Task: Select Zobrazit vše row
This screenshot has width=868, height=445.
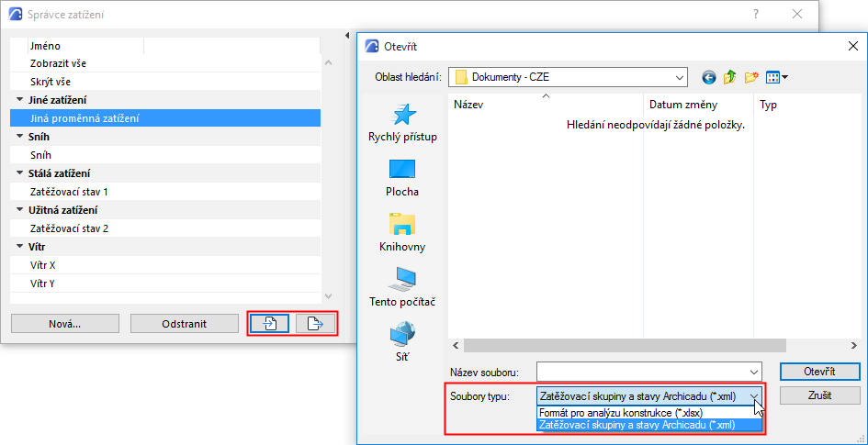Action: 165,63
